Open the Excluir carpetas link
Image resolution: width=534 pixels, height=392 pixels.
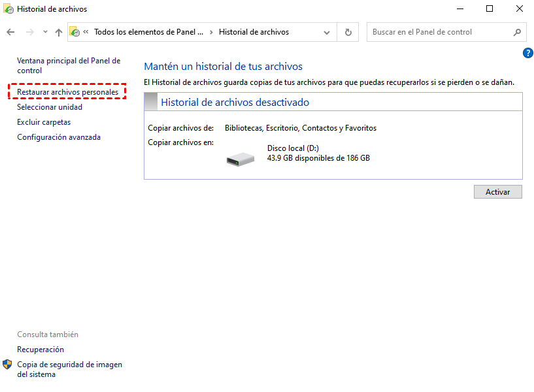[x=44, y=122]
